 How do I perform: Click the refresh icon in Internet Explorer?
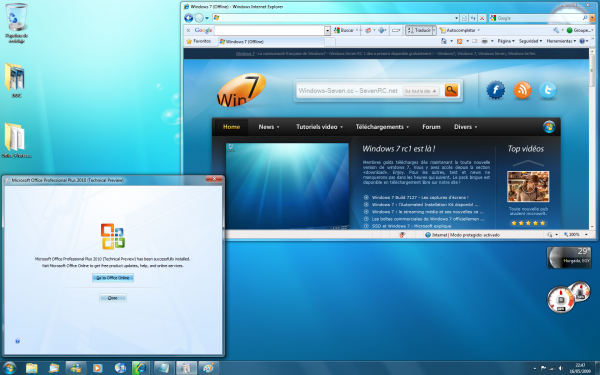[473, 18]
